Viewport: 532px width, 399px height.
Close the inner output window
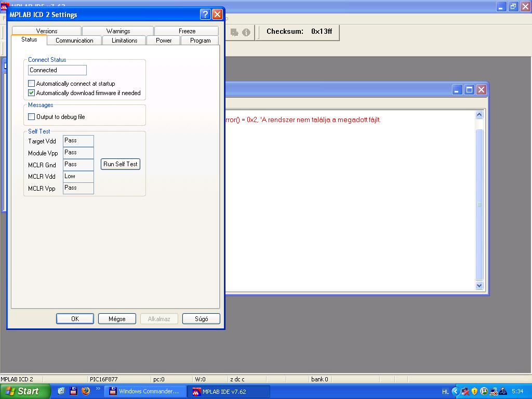point(481,90)
